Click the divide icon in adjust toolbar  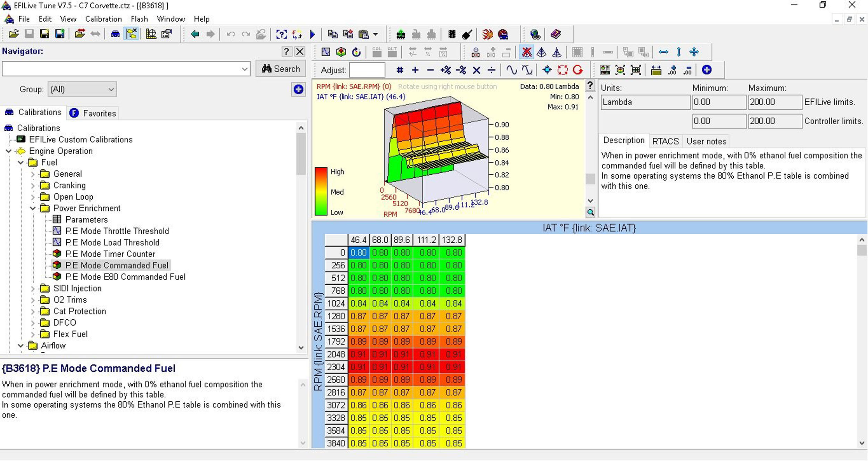click(492, 70)
